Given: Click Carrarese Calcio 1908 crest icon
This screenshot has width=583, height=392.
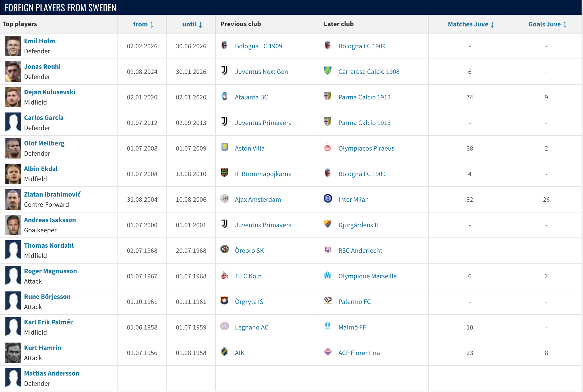Looking at the screenshot, I should pyautogui.click(x=328, y=70).
